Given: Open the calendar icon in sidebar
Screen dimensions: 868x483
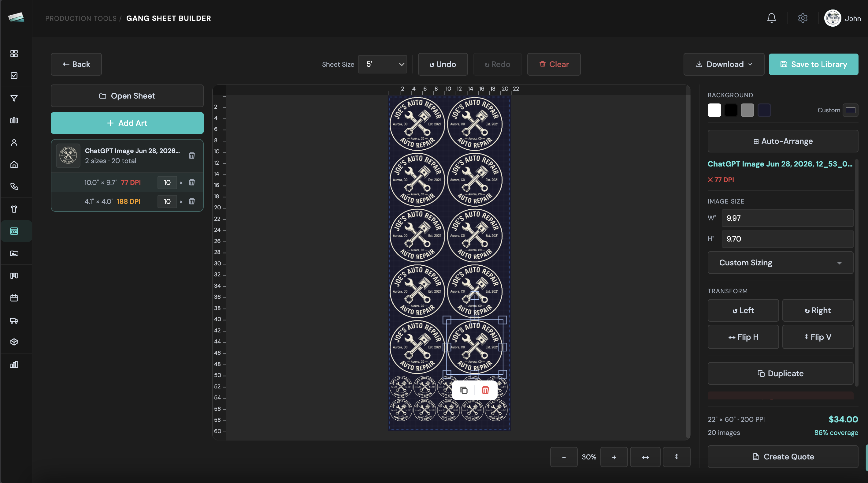Looking at the screenshot, I should (14, 298).
